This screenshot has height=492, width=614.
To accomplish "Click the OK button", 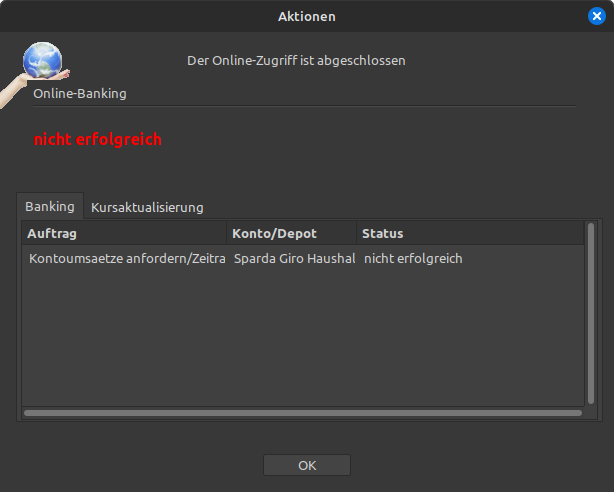I will point(307,465).
